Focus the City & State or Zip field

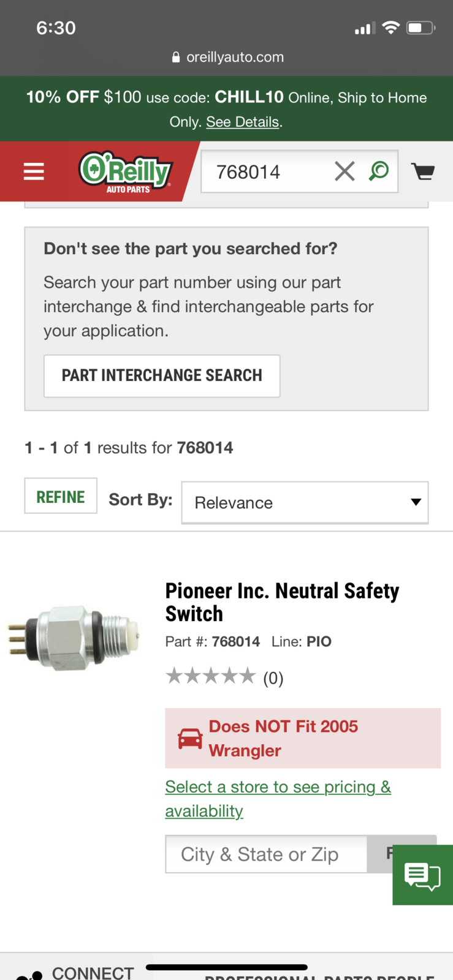pos(266,854)
